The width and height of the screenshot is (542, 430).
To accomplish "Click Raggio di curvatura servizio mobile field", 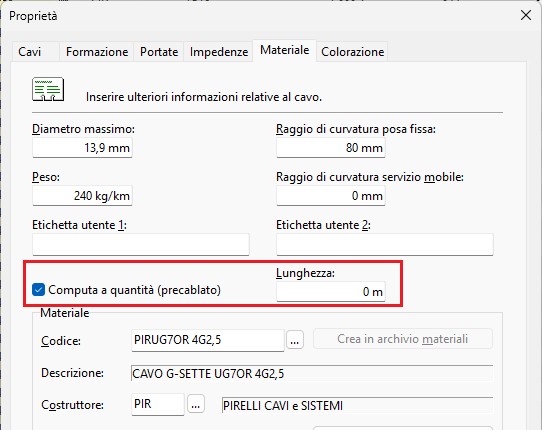I will click(331, 196).
